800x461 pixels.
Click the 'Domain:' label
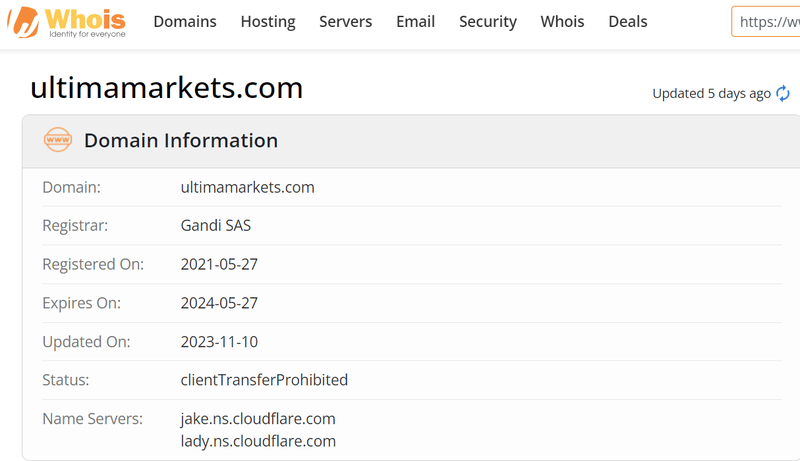coord(71,187)
